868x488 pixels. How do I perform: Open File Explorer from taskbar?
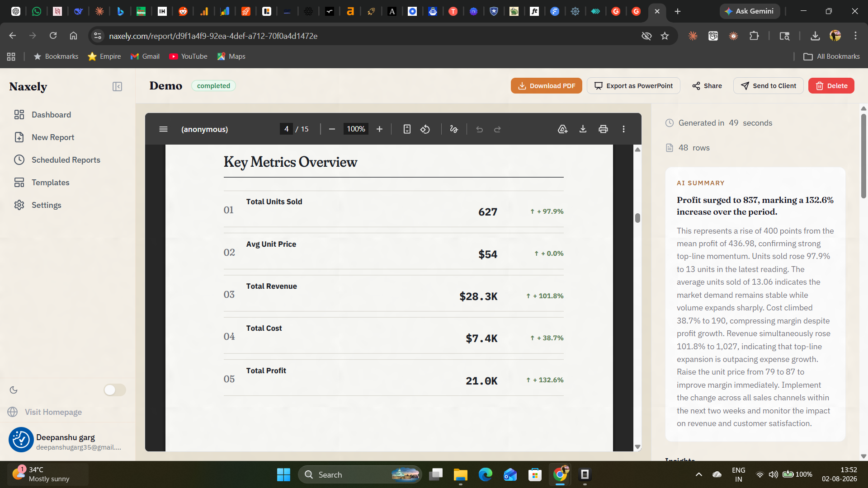point(460,474)
